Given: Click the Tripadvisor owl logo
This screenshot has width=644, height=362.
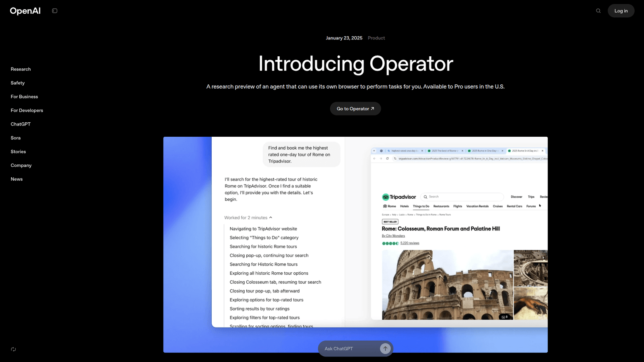Looking at the screenshot, I should 386,197.
